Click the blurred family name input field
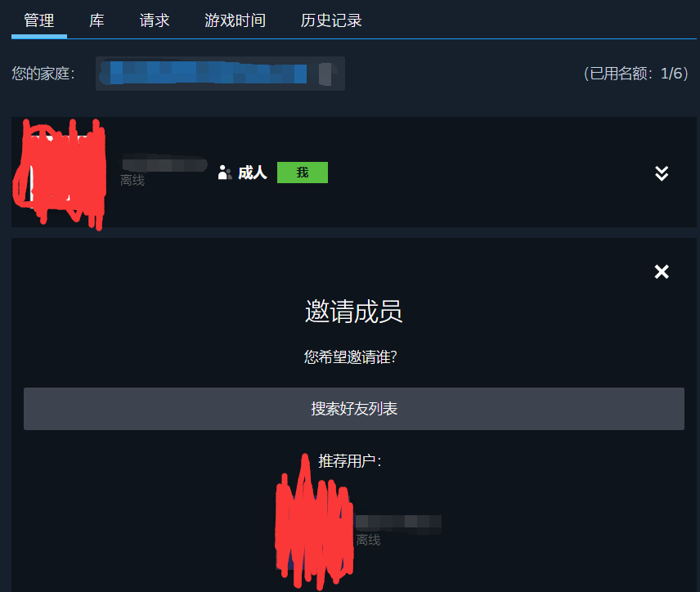700x592 pixels. (x=220, y=74)
